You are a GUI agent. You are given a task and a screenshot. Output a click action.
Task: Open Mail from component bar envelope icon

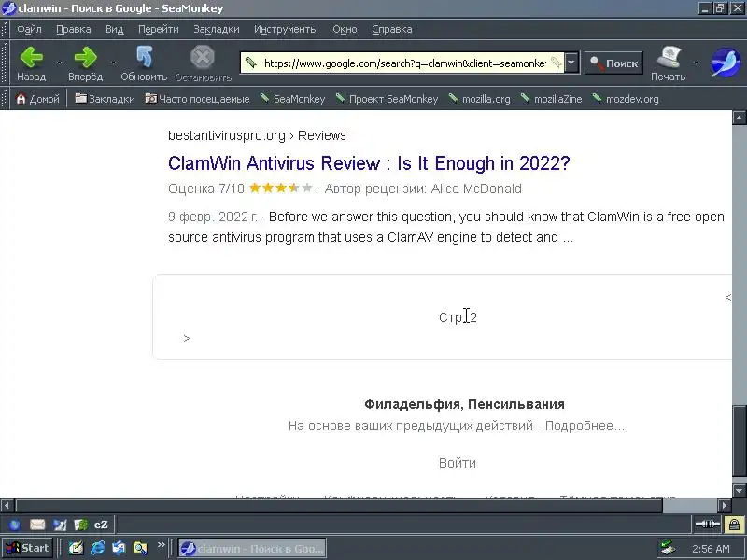tap(37, 525)
